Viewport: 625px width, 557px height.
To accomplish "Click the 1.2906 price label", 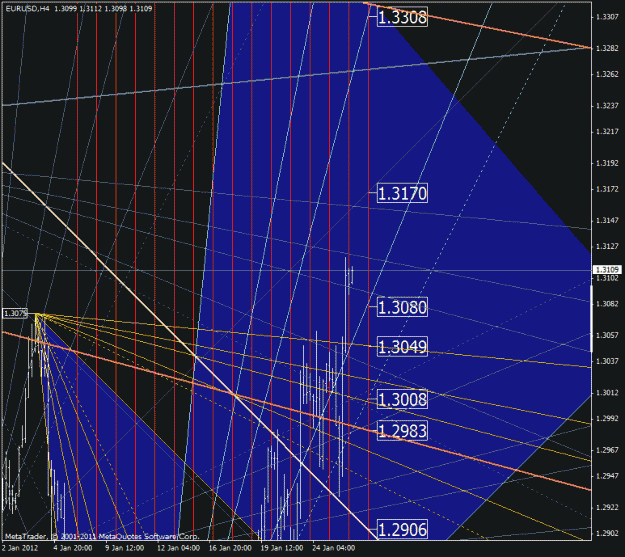I will 402,529.
